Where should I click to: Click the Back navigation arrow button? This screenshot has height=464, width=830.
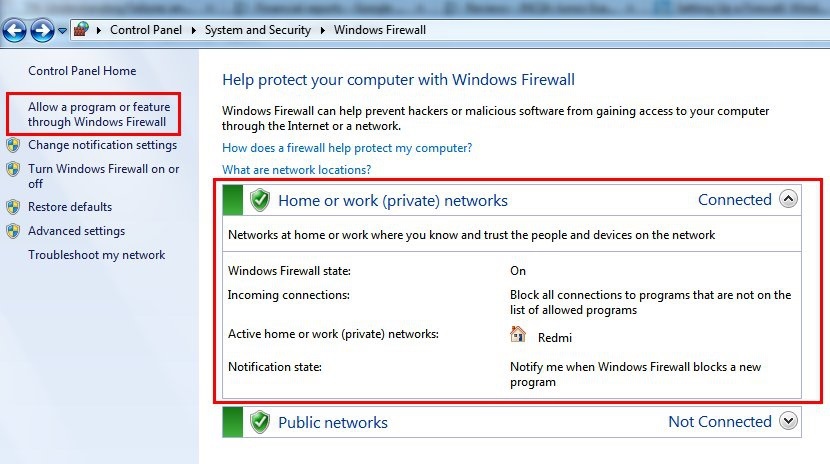(14, 30)
